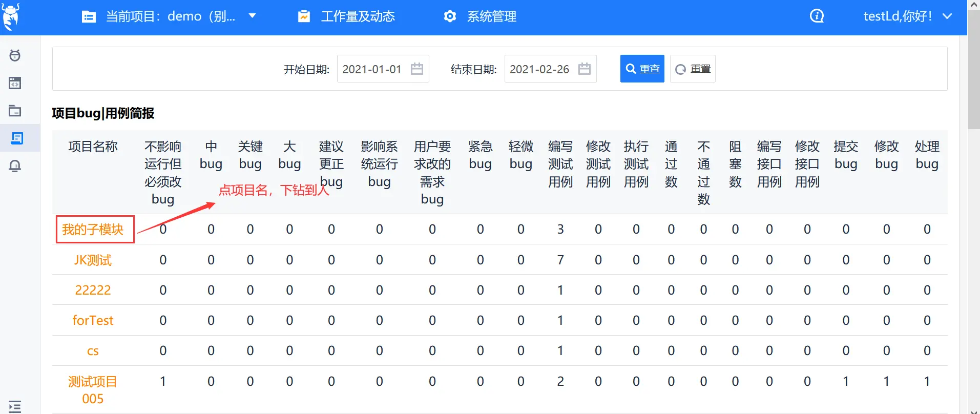Click end date field 2021-02-26
The width and height of the screenshot is (980, 414).
[x=551, y=69]
